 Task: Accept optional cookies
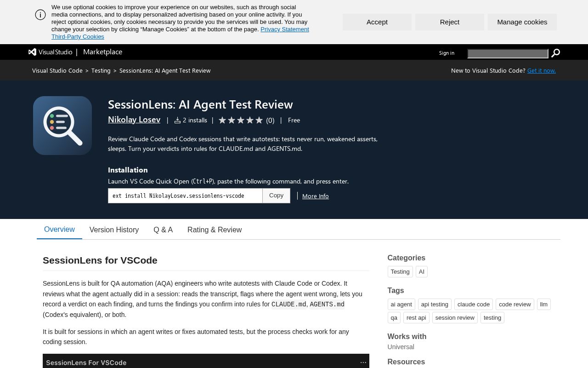click(x=377, y=22)
